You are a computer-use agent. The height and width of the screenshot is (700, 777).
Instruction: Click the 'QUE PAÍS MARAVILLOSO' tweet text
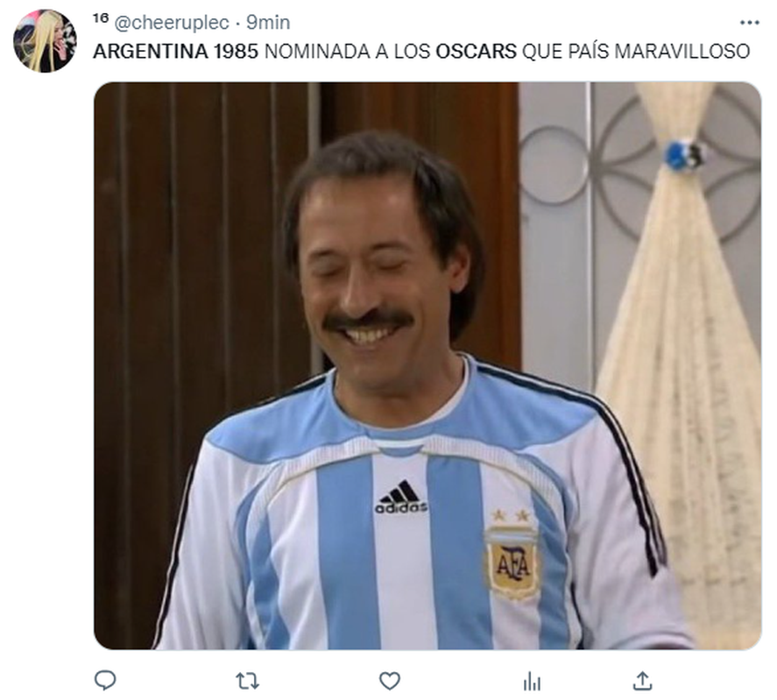click(x=636, y=51)
